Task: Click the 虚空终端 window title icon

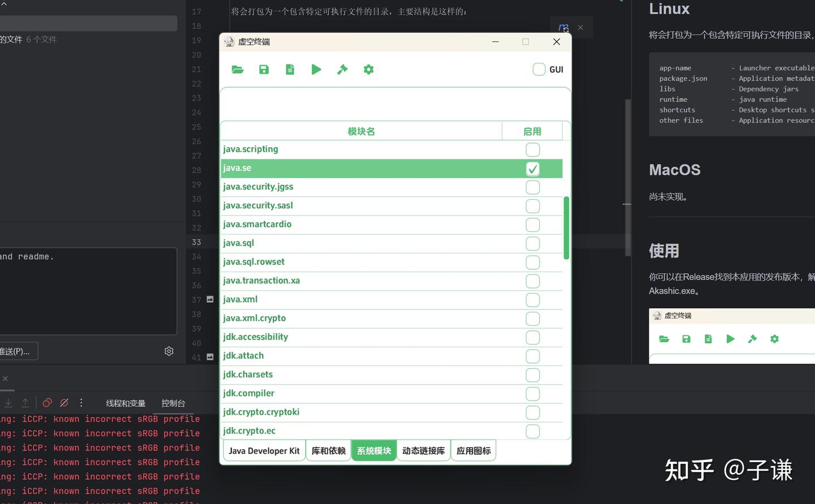Action: click(x=229, y=42)
